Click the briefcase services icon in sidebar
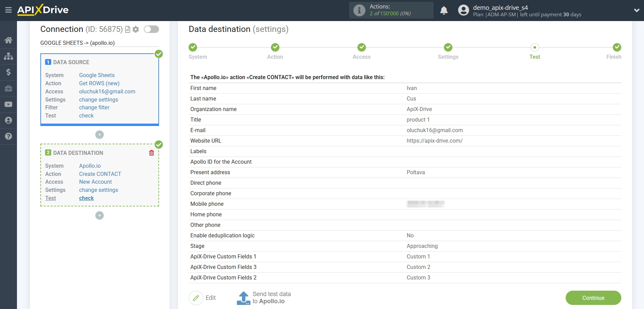 pyautogui.click(x=8, y=88)
